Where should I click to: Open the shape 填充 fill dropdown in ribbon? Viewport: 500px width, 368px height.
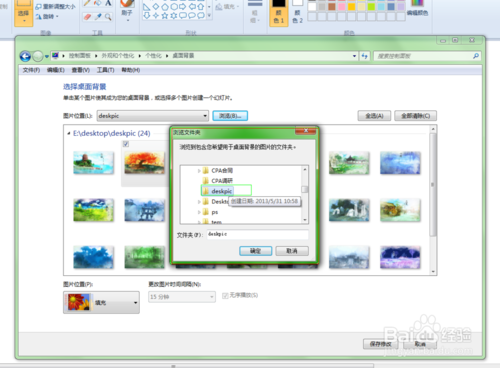[228, 7]
